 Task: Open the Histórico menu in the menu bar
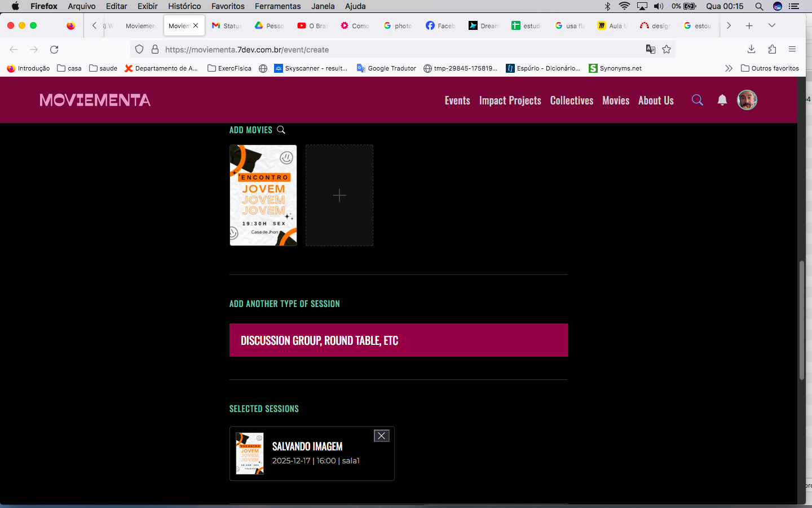tap(184, 6)
